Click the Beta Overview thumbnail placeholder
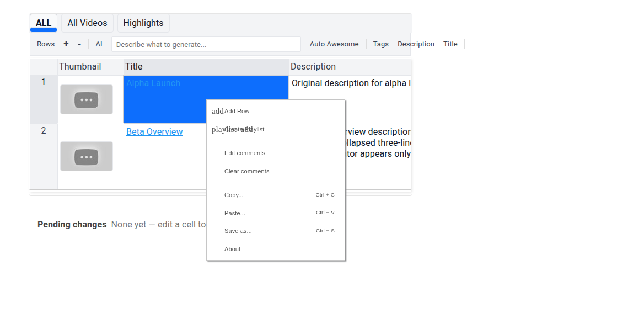The height and width of the screenshot is (323, 644). click(87, 156)
